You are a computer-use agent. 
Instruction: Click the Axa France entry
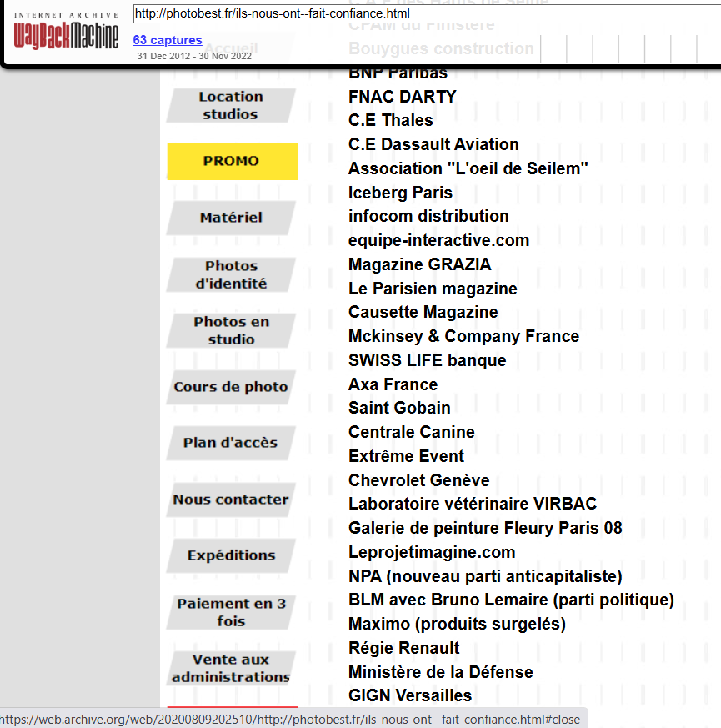pyautogui.click(x=393, y=384)
